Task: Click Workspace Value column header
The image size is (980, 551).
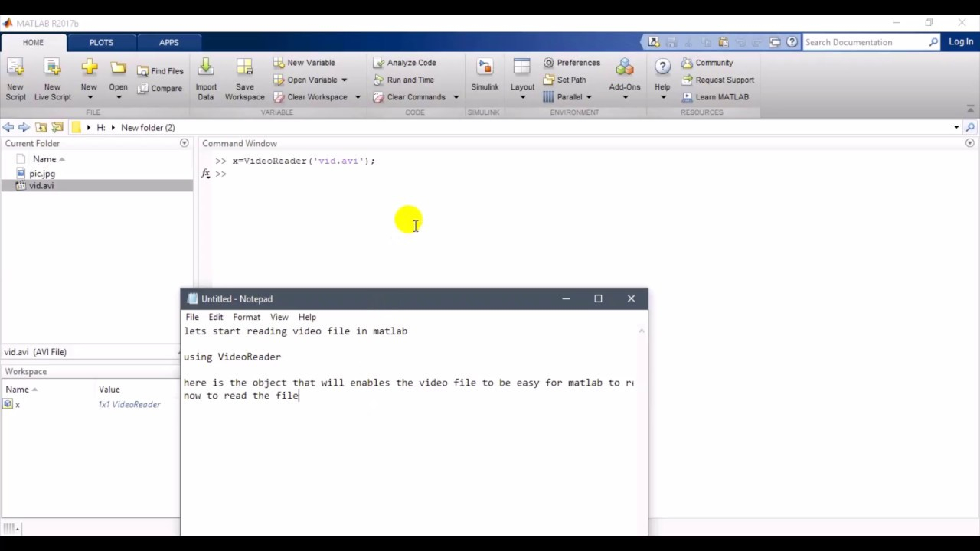Action: click(109, 390)
